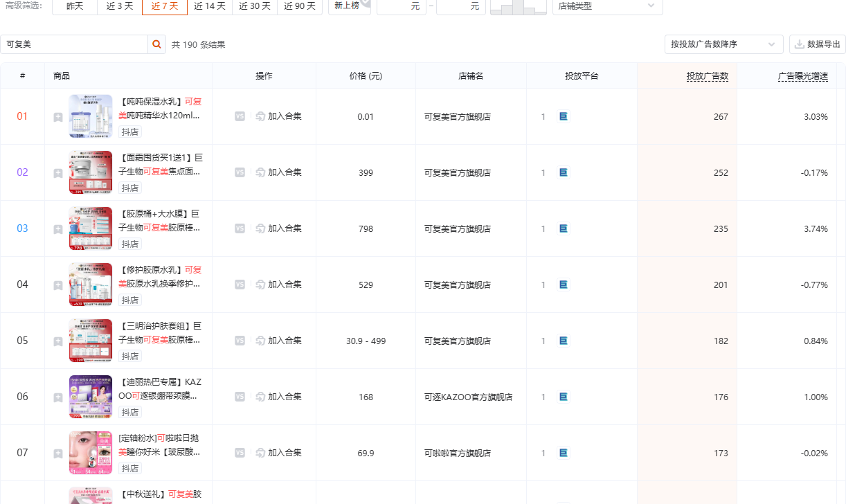Screen dimensions: 846x504
Task: Click the price distribution histogram slider
Action: [x=518, y=7]
